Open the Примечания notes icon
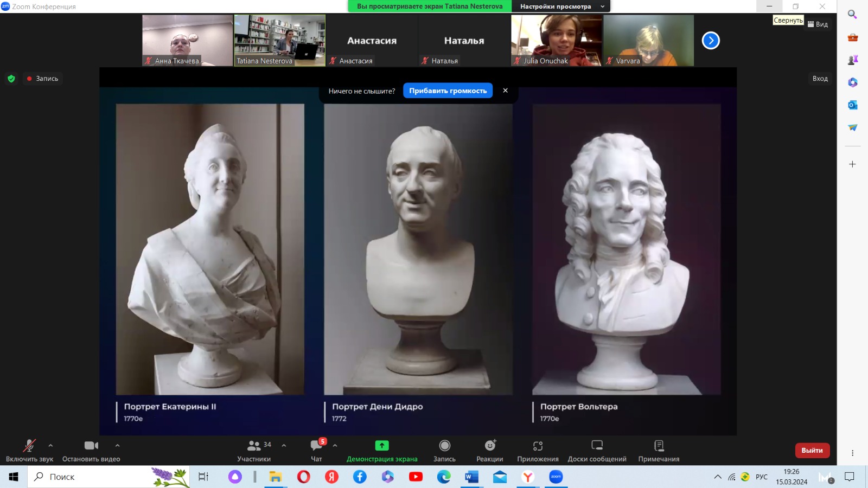The width and height of the screenshot is (868, 488). click(659, 446)
